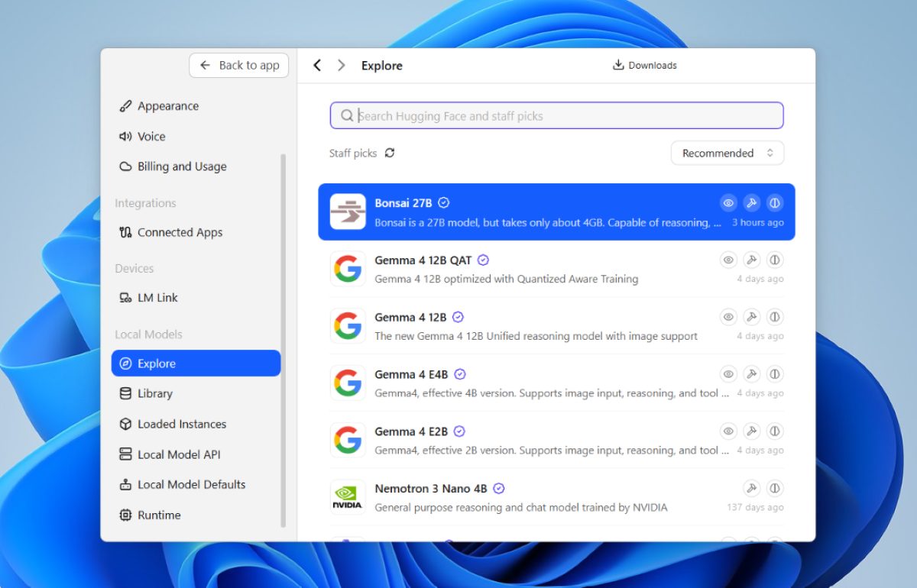Open Runtime settings

coord(151,515)
